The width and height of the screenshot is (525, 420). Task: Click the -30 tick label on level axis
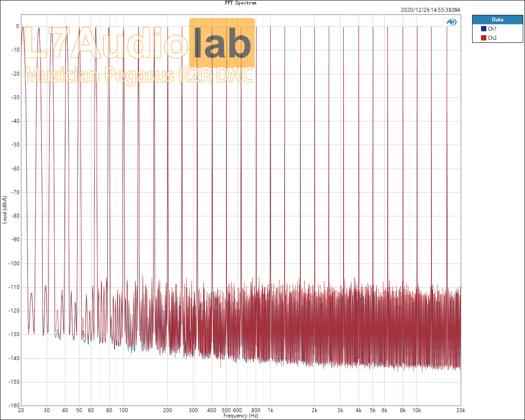point(14,97)
